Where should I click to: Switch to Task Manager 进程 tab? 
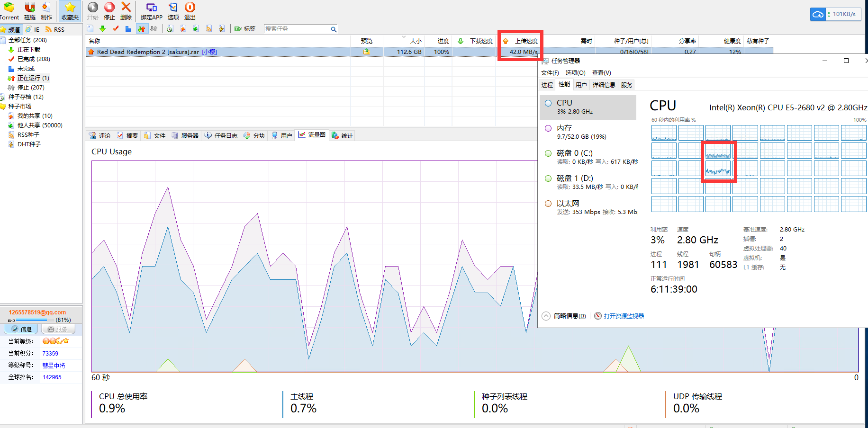(x=547, y=85)
